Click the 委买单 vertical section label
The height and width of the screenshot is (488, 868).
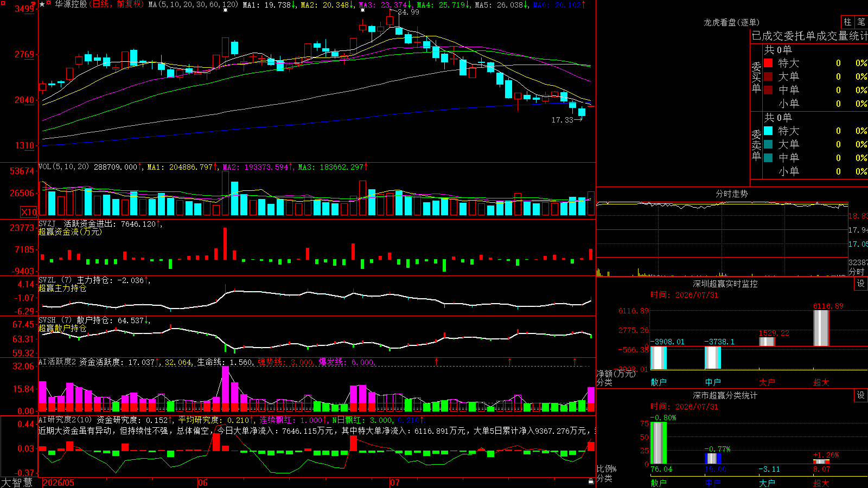(756, 77)
